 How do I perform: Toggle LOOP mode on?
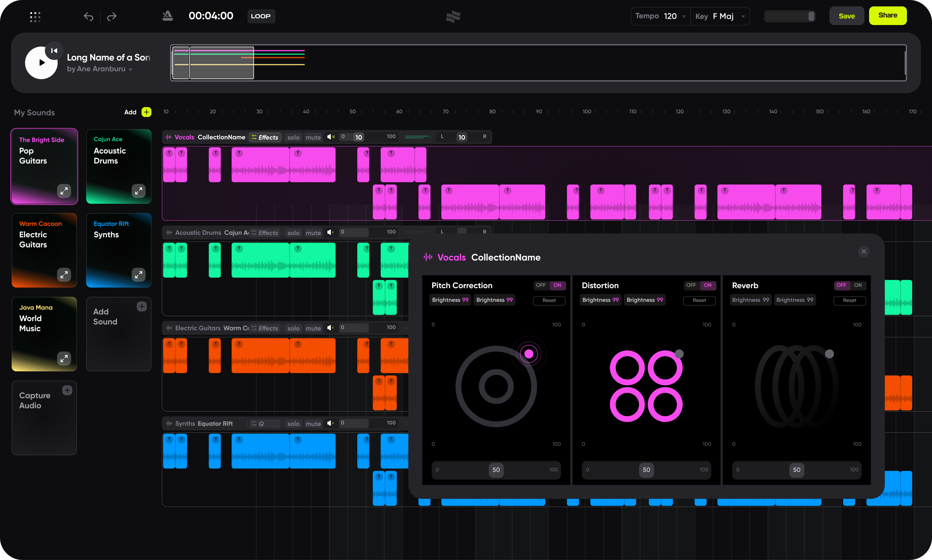click(x=261, y=16)
